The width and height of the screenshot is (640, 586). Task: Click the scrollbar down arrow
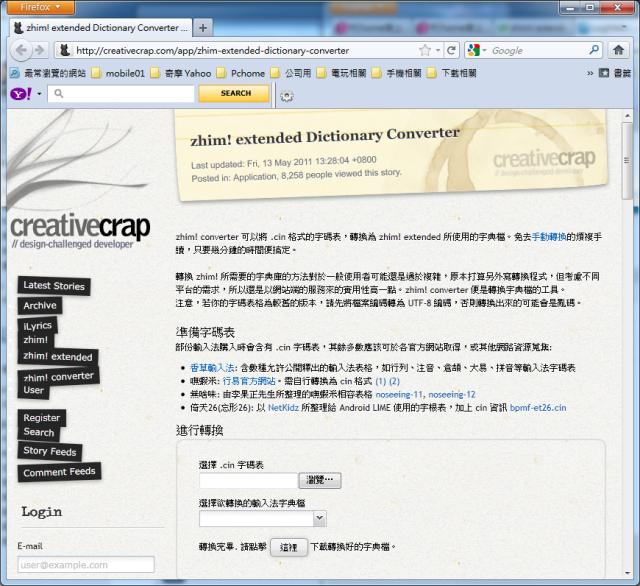click(x=627, y=573)
